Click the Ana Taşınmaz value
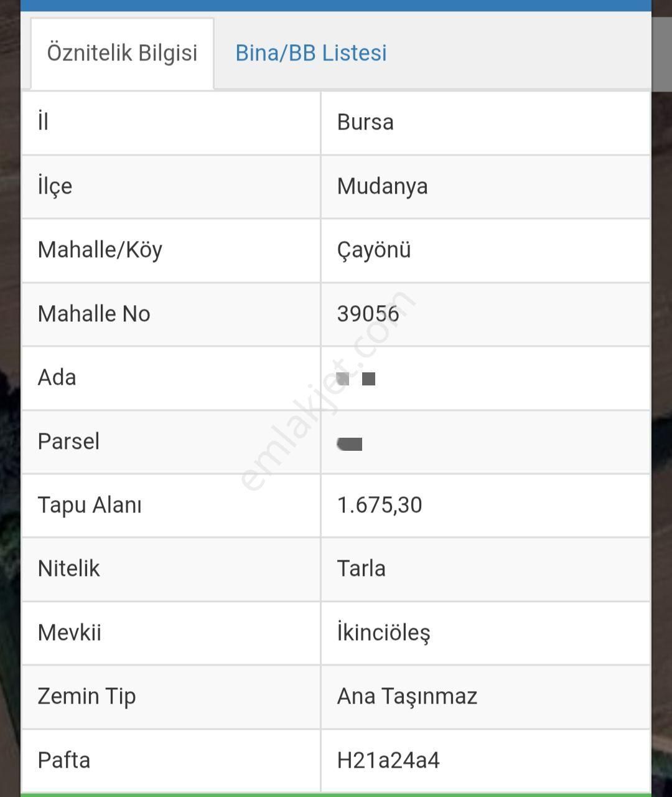Image resolution: width=672 pixels, height=797 pixels. [407, 696]
